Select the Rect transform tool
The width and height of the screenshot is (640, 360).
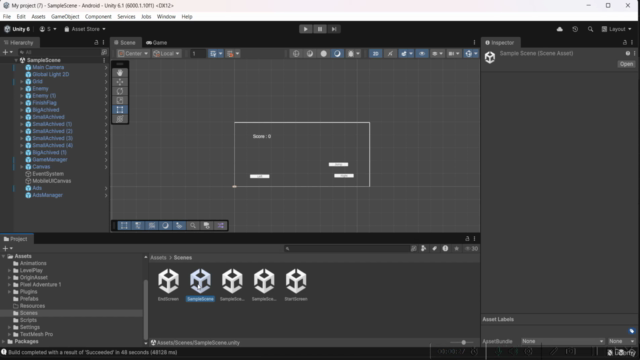tap(120, 110)
